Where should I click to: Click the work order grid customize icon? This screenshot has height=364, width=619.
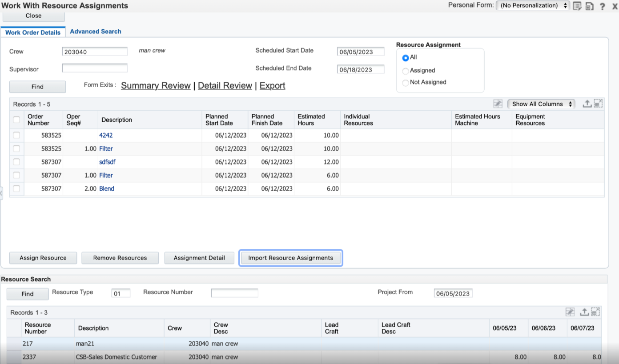pos(498,104)
